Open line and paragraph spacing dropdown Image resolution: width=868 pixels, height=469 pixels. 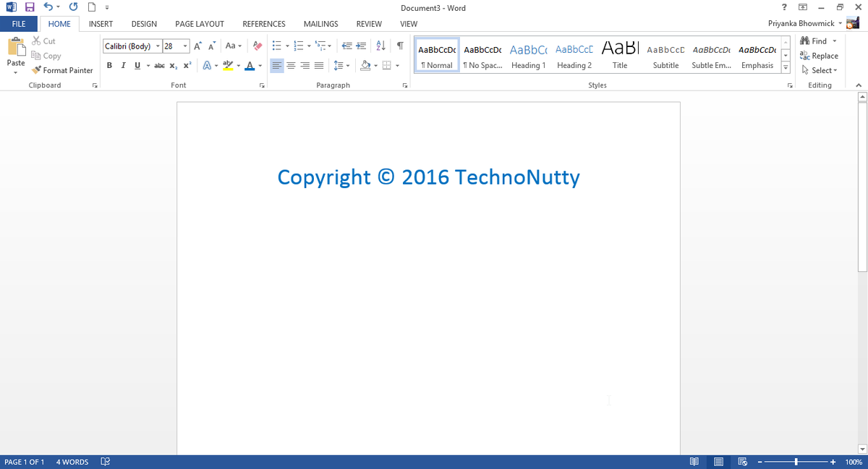point(341,65)
